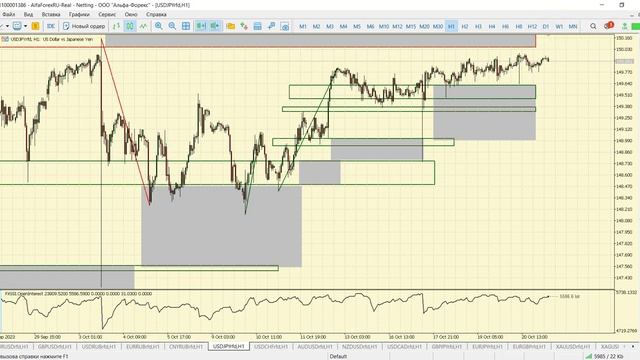Expand dropdown arrow next to chat icon
Screen dimensions: 640x360
pyautogui.click(x=25, y=26)
